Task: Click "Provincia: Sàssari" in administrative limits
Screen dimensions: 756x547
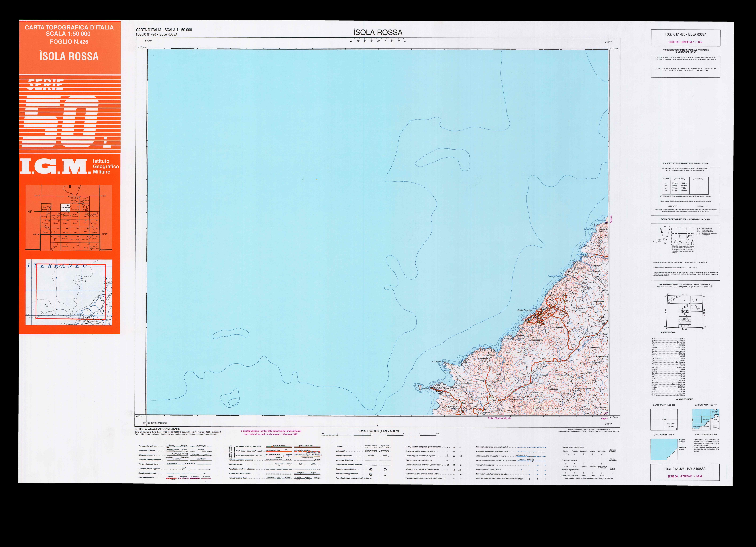Action: [682, 448]
